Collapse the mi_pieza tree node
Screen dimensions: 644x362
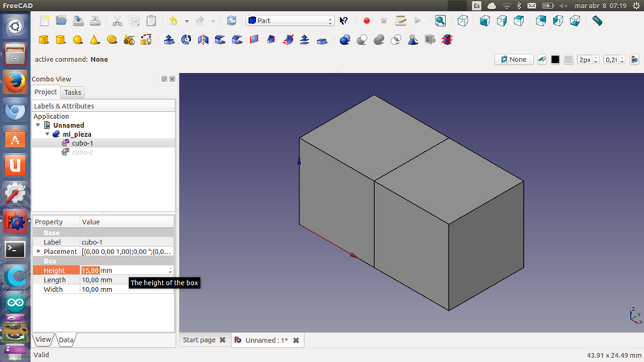point(47,134)
